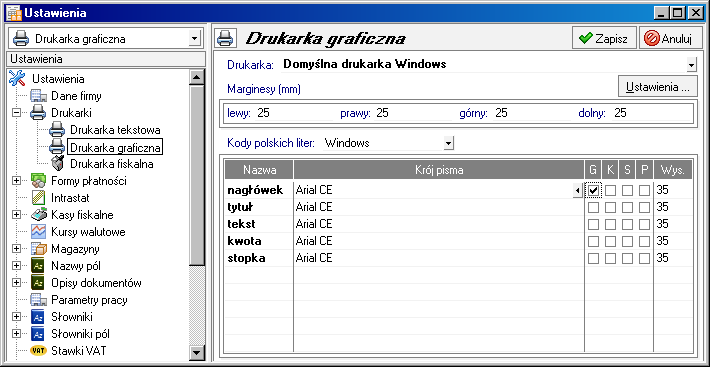Select Drukarka tekstowa in the tree
Screen dimensions: 710x367
115,130
